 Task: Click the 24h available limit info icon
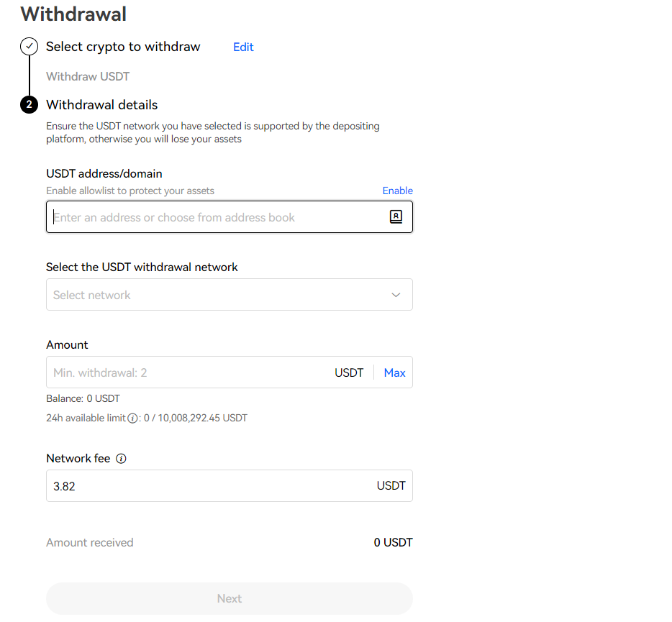coord(133,419)
